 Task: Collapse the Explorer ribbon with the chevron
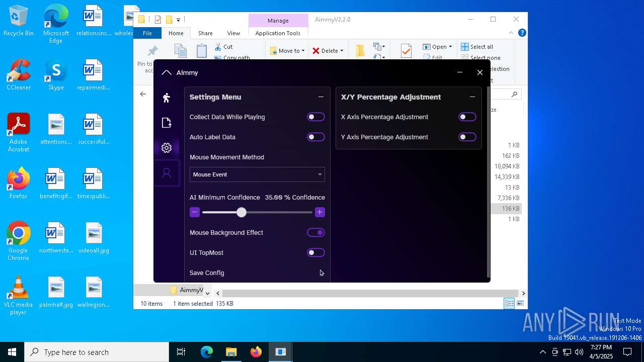click(511, 33)
